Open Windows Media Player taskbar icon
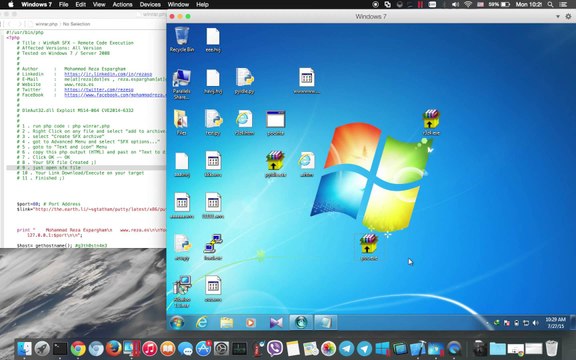The image size is (576, 360). pyautogui.click(x=251, y=323)
